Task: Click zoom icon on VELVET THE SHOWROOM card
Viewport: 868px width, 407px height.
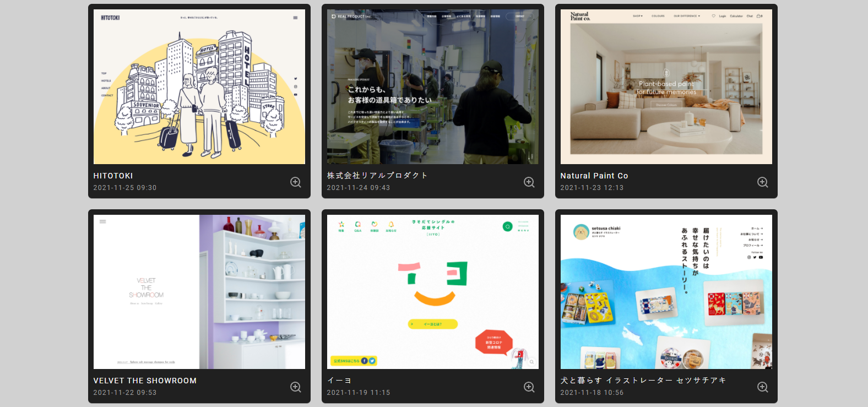Action: [x=296, y=387]
